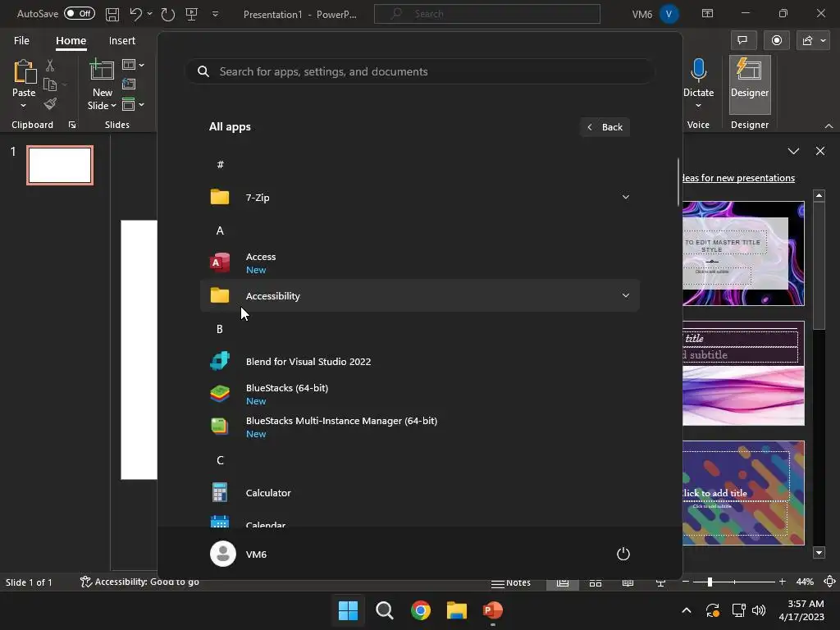
Task: Click the Notes button in status bar
Action: point(511,583)
